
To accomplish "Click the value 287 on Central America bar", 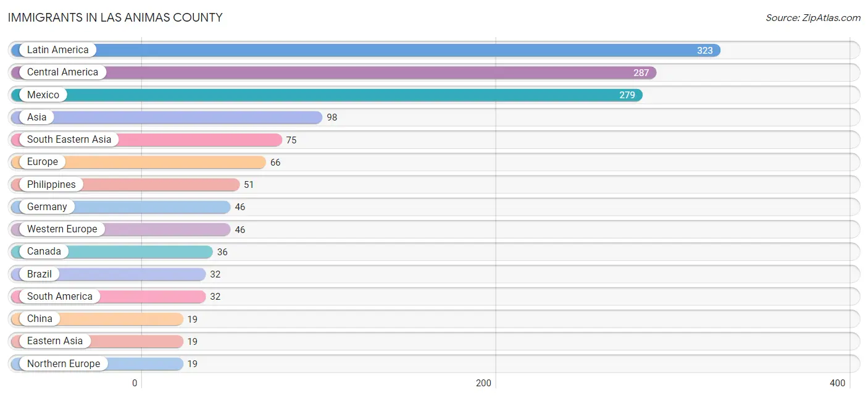I will [641, 73].
